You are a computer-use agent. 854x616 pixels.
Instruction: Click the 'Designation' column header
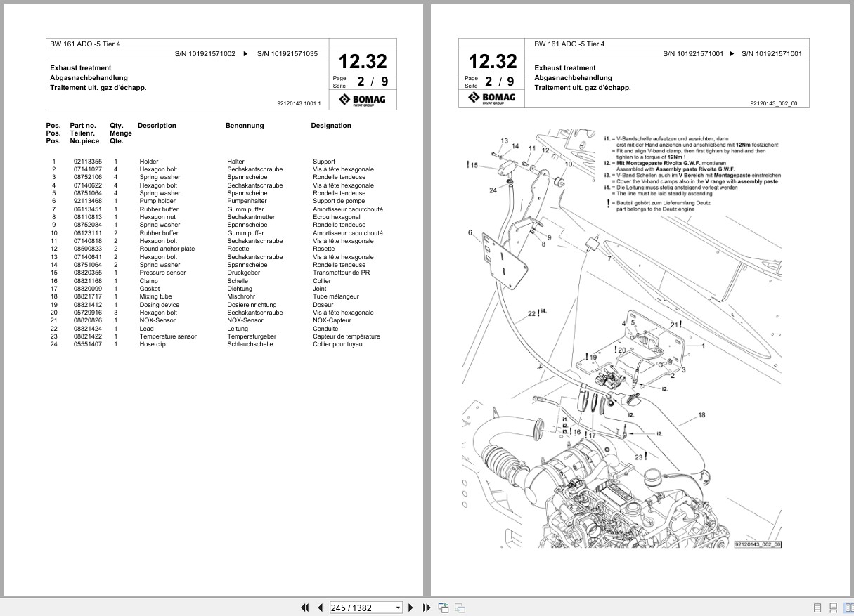pyautogui.click(x=331, y=126)
